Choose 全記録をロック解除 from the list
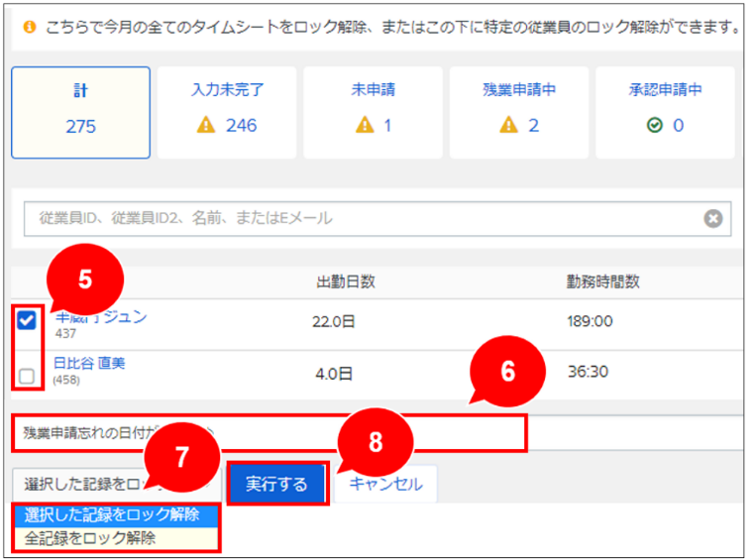Image resolution: width=756 pixels, height=560 pixels. (90, 538)
